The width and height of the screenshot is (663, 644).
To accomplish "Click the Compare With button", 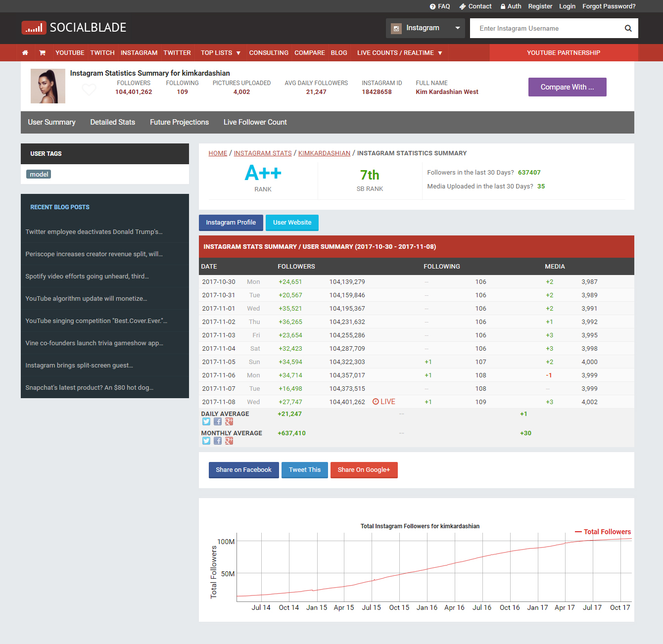I will pyautogui.click(x=567, y=87).
